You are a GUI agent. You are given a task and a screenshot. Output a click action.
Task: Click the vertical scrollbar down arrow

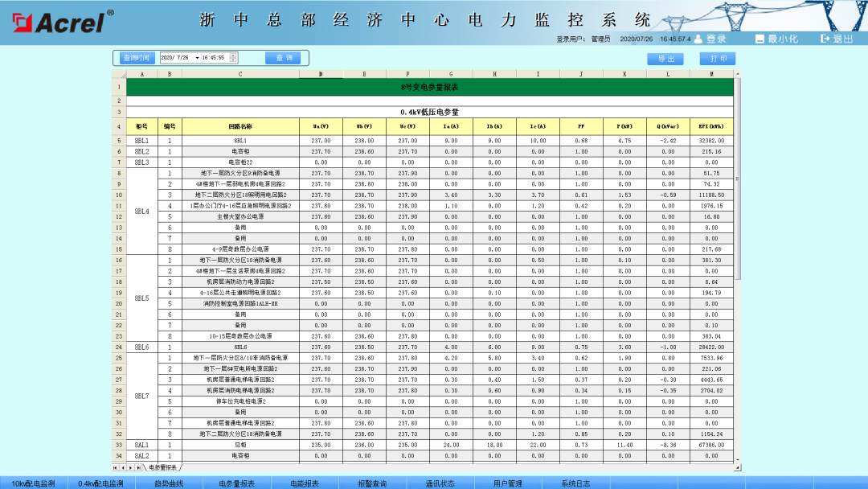(x=737, y=460)
